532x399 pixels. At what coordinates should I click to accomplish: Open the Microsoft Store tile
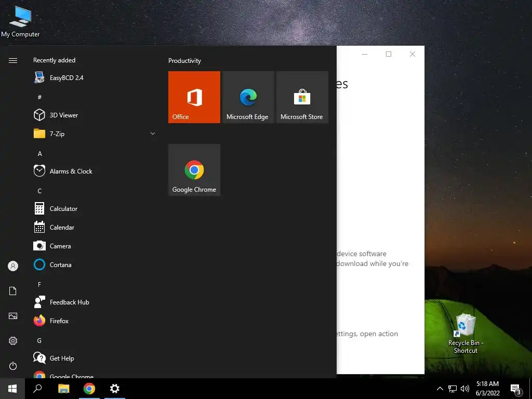[x=302, y=97]
